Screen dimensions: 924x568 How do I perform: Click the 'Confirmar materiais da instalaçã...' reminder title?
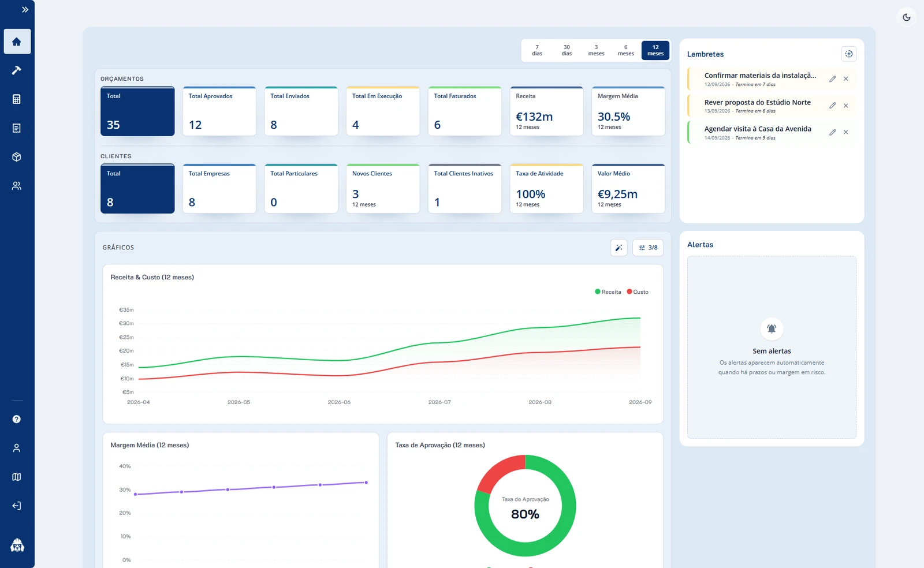point(760,76)
